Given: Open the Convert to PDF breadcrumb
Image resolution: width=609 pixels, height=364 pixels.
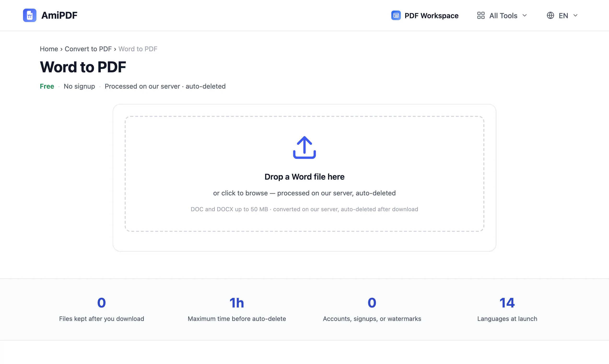Looking at the screenshot, I should (x=88, y=49).
